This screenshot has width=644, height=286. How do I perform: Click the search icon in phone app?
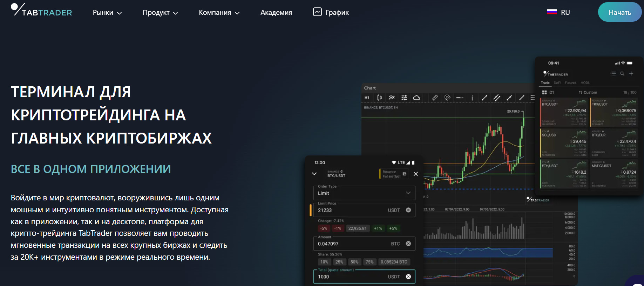click(622, 74)
